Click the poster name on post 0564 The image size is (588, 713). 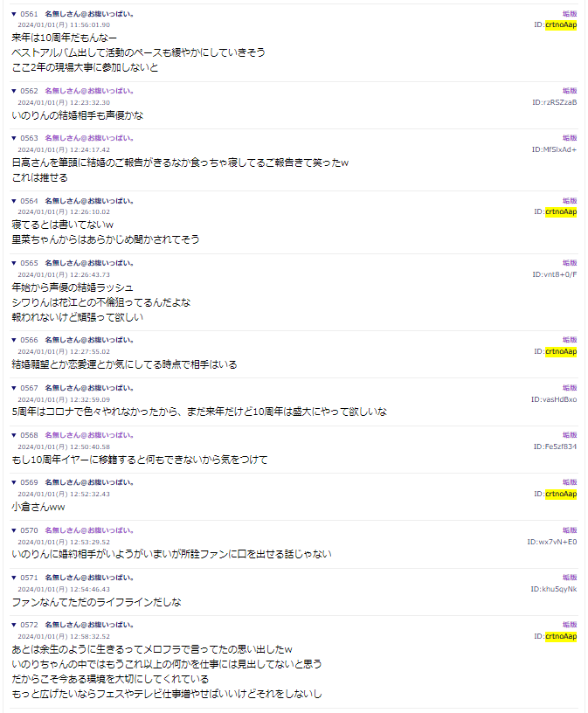tap(89, 201)
